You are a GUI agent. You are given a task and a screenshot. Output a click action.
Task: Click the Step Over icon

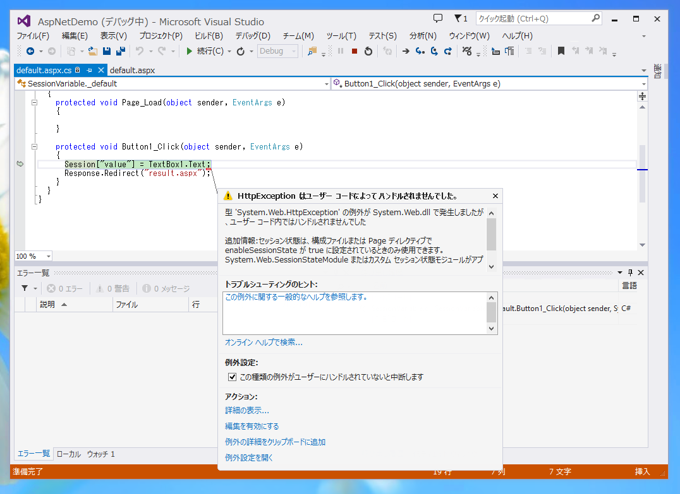pyautogui.click(x=434, y=51)
